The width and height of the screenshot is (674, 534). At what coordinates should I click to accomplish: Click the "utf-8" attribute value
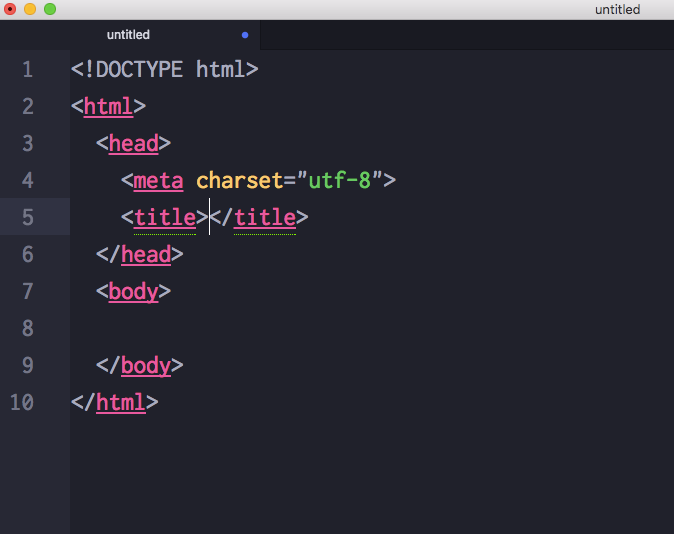tap(340, 181)
